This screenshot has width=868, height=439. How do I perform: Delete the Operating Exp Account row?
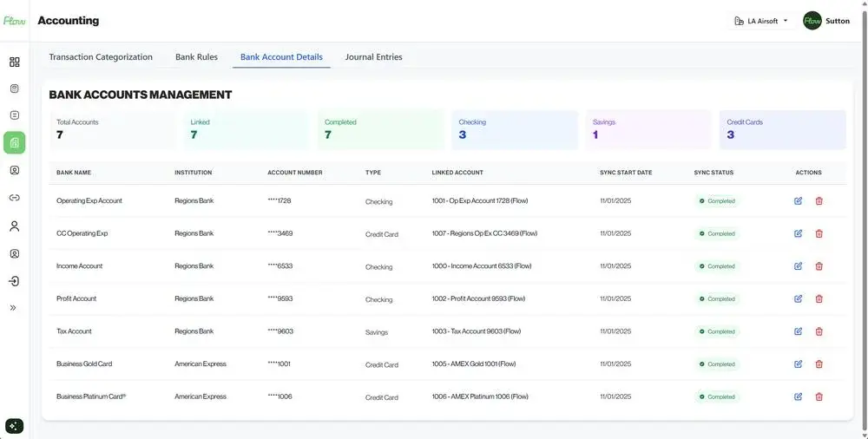(x=819, y=201)
